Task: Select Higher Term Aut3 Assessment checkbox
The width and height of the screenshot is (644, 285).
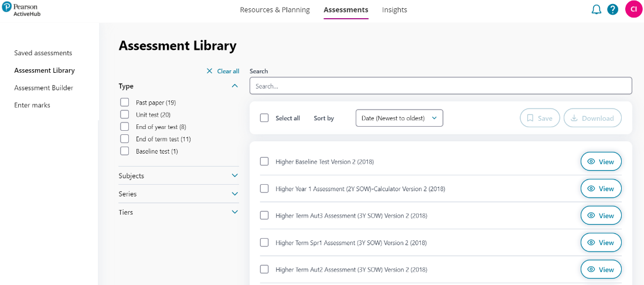Action: click(x=264, y=215)
